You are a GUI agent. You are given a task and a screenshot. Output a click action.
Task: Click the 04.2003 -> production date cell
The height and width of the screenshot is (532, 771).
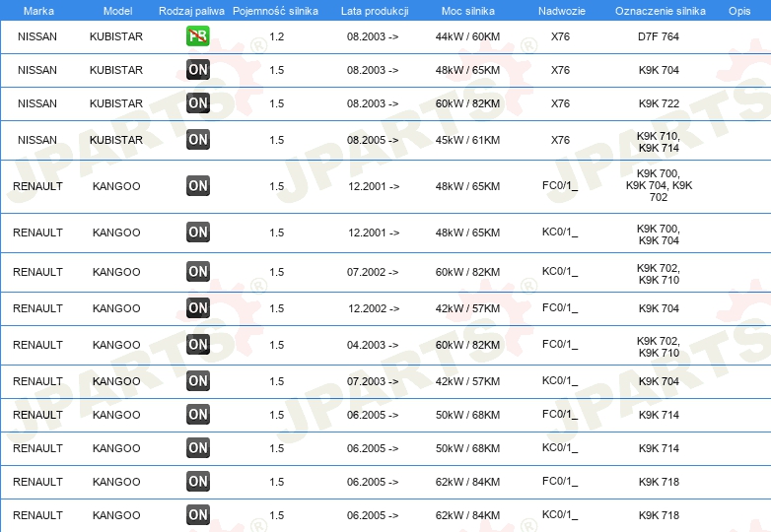(x=373, y=345)
